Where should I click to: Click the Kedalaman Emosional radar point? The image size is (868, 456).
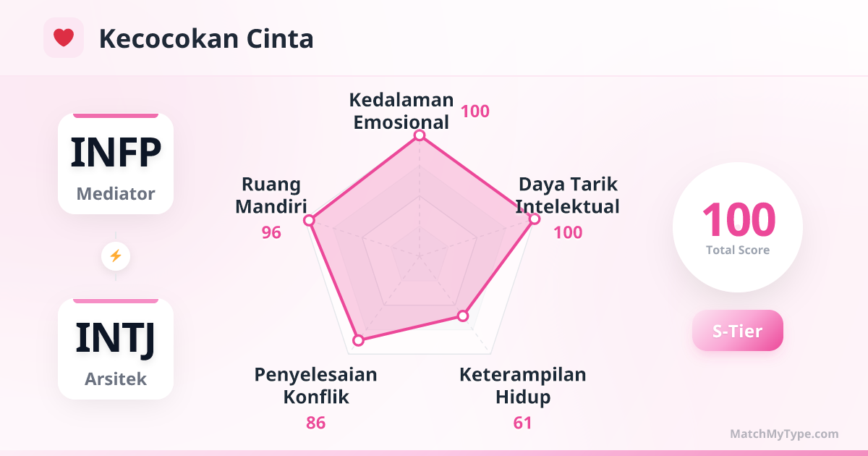coord(419,136)
